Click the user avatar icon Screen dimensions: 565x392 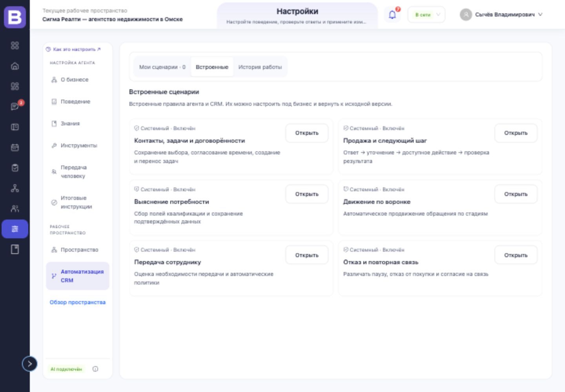[x=466, y=15]
